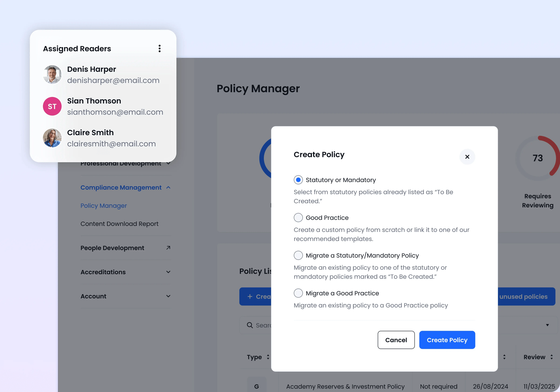Close the Create Policy dialog
This screenshot has width=560, height=392.
tap(467, 157)
